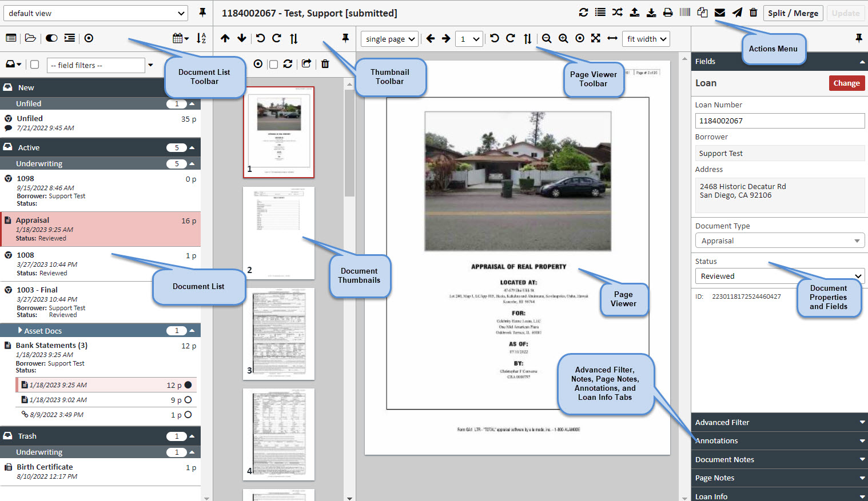
Task: Check the document list select-all checkbox
Action: click(35, 65)
